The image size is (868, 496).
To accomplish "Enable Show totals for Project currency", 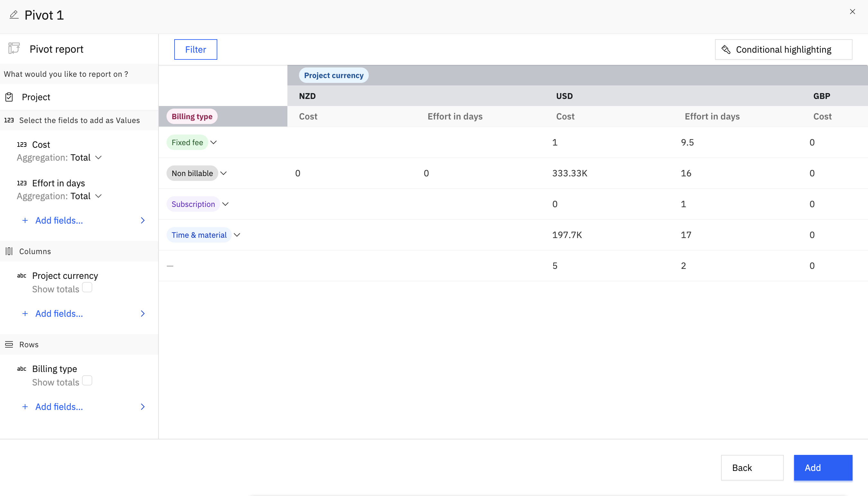I will coord(87,288).
